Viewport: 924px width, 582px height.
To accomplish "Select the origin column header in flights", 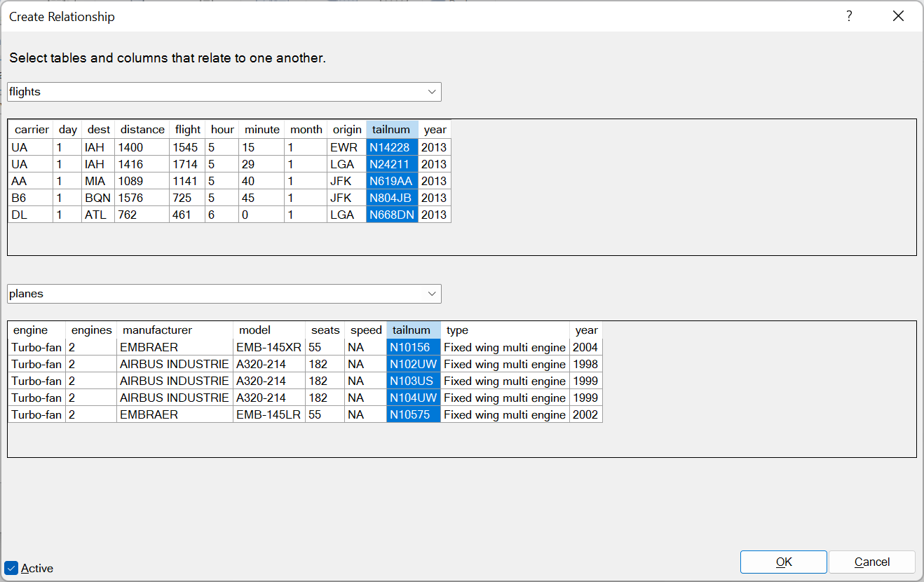I will tap(347, 130).
